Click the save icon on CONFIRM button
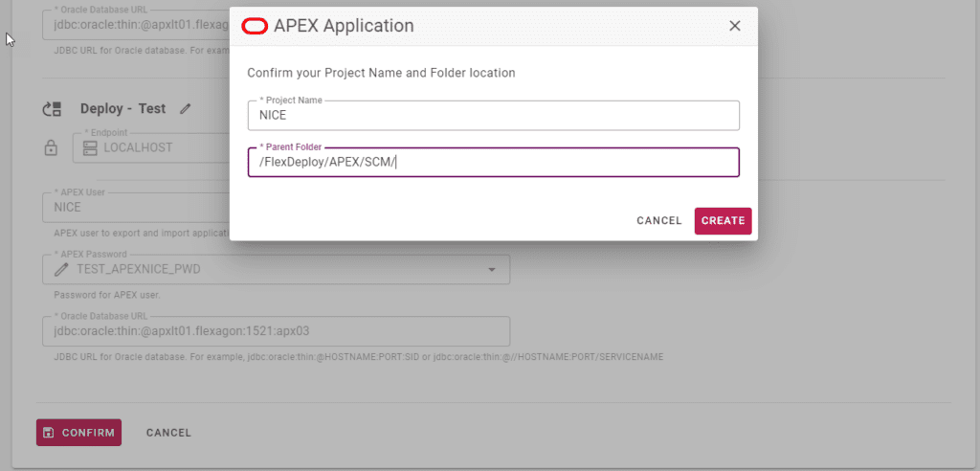 coord(48,433)
